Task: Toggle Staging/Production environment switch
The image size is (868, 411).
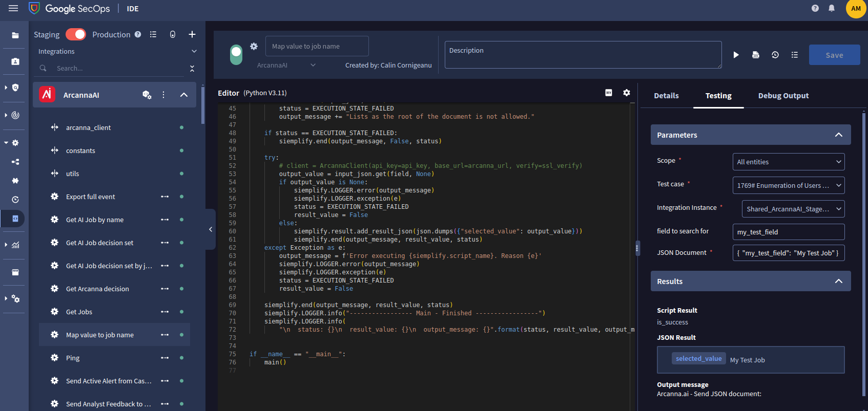Action: pyautogui.click(x=76, y=34)
